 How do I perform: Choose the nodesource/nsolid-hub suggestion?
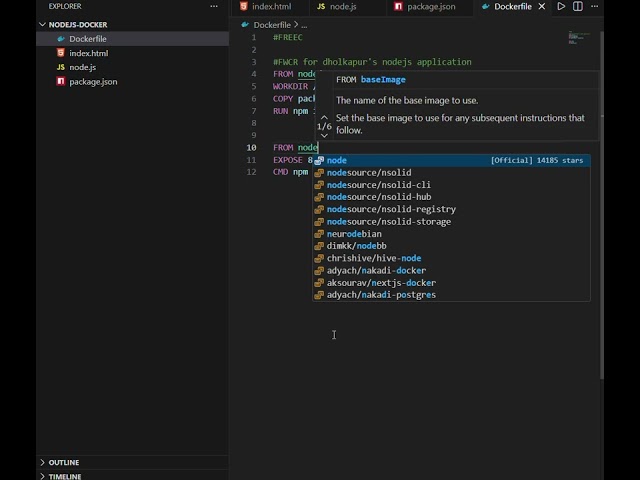451,197
